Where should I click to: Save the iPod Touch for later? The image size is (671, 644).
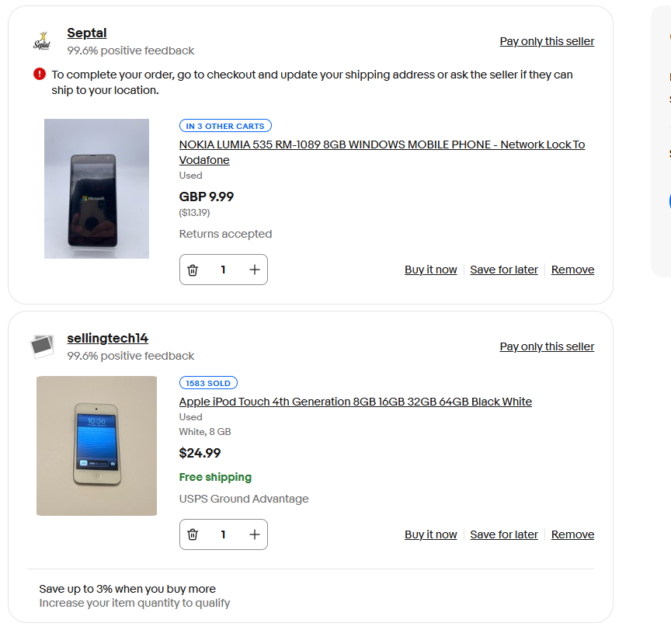pos(504,534)
